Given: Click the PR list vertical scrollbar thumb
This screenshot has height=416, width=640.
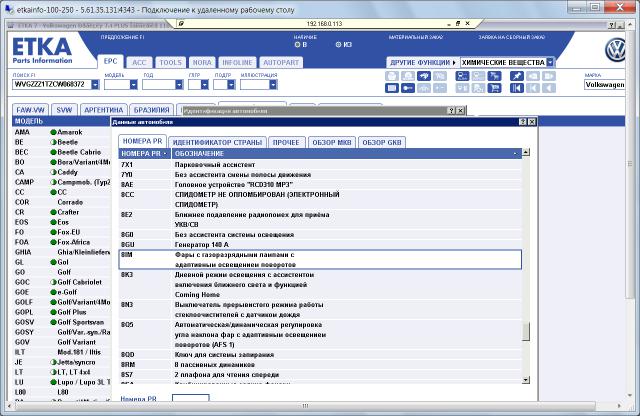Looking at the screenshot, I should pos(526,331).
